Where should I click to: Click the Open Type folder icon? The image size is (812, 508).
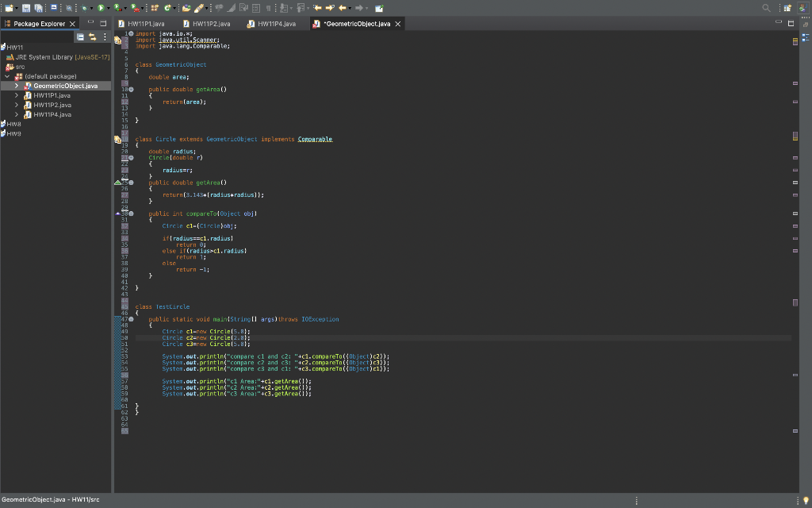pyautogui.click(x=186, y=8)
